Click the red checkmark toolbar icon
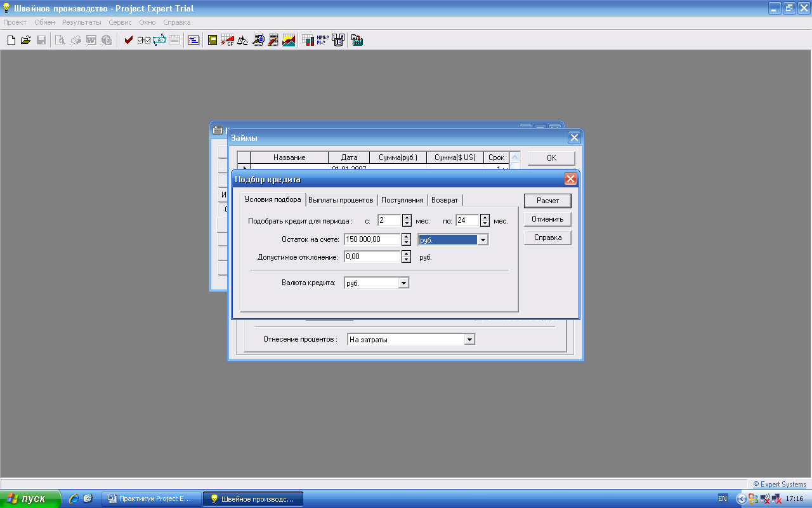 pyautogui.click(x=129, y=41)
